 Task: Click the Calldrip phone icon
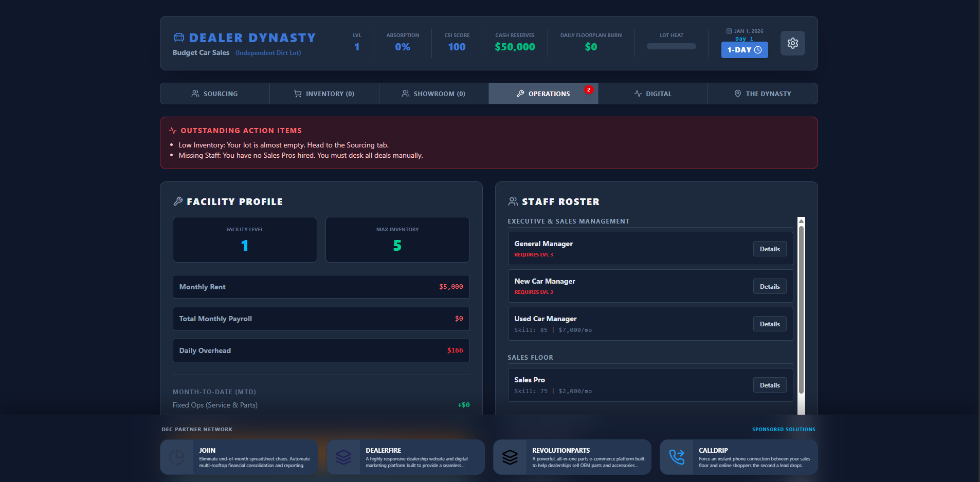[677, 457]
